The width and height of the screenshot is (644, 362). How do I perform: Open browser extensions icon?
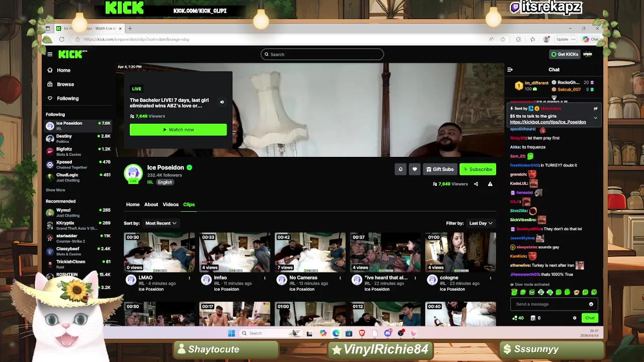tap(518, 39)
